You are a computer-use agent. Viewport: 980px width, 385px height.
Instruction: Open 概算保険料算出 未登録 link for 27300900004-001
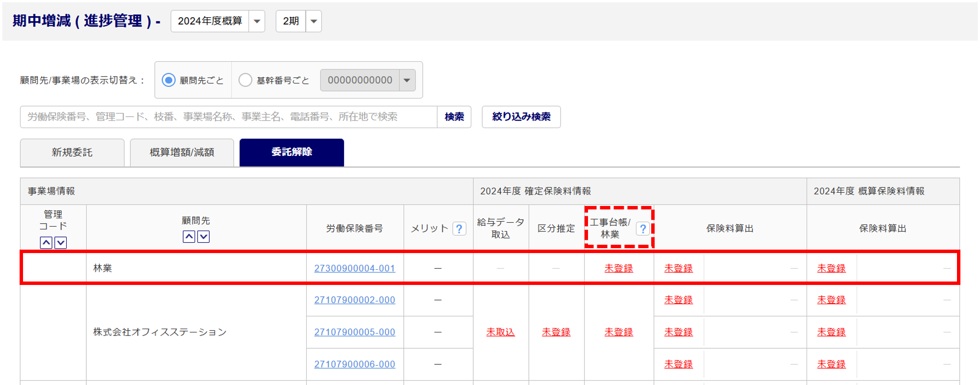[x=832, y=268]
